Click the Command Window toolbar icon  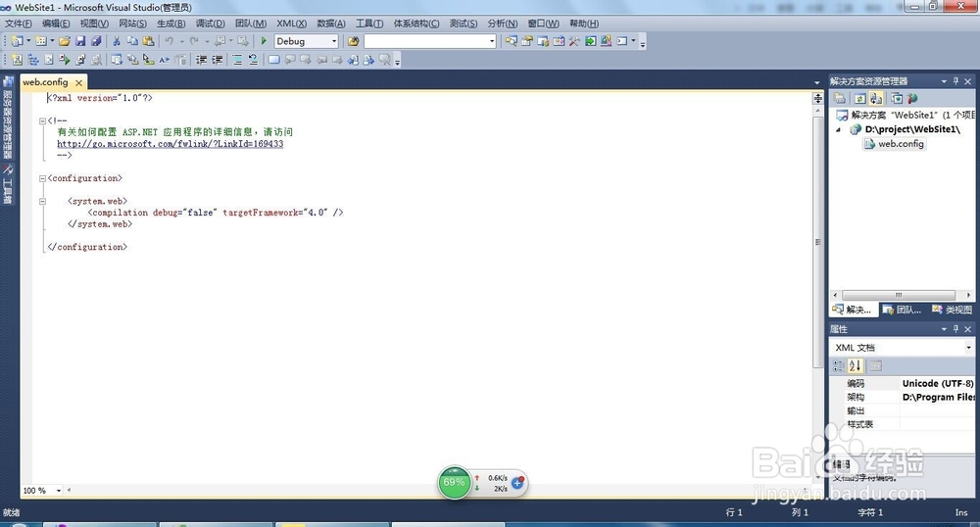[x=622, y=41]
